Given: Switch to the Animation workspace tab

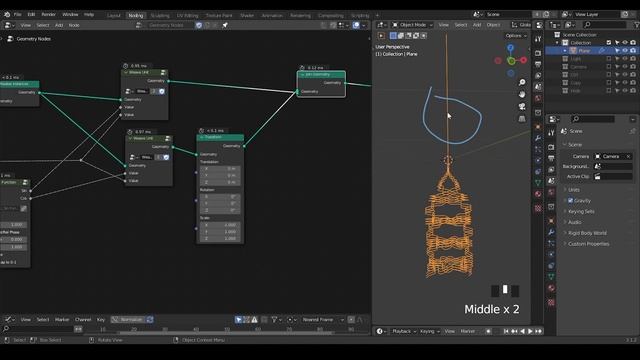Looking at the screenshot, I should [x=272, y=16].
